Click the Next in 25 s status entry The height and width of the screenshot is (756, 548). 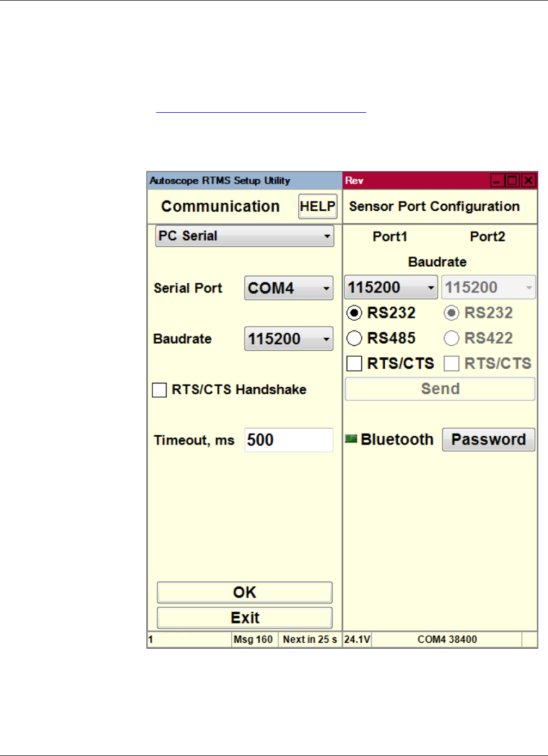pyautogui.click(x=310, y=639)
